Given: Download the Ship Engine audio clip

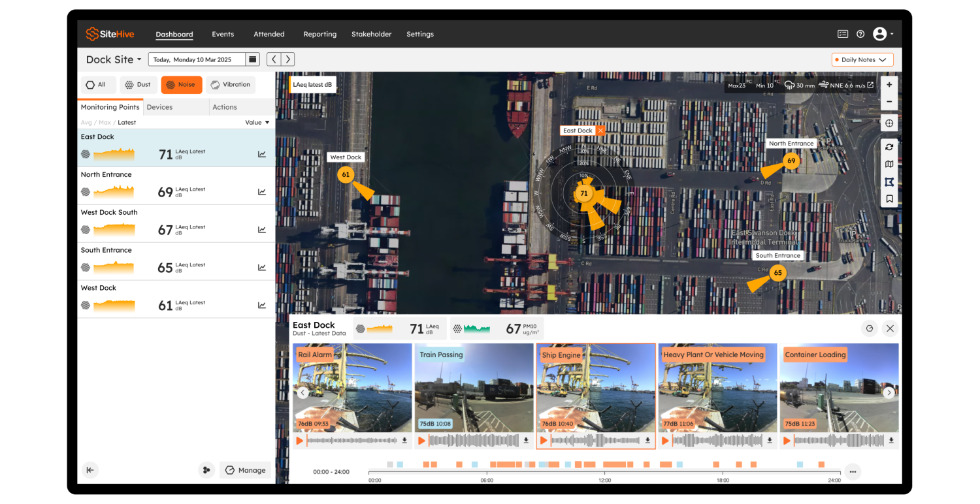Looking at the screenshot, I should coord(647,441).
